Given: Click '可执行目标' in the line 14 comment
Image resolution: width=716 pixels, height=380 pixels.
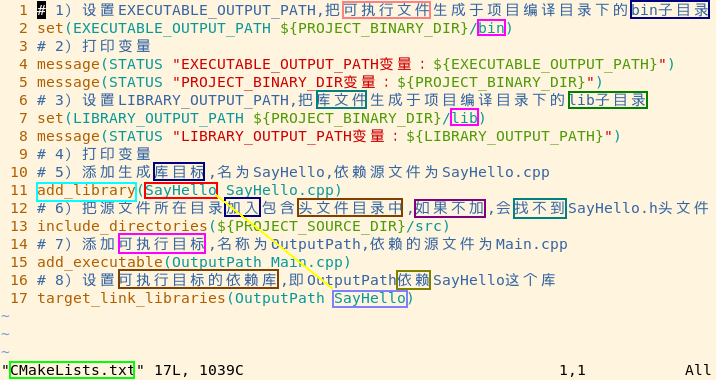Looking at the screenshot, I should [162, 244].
